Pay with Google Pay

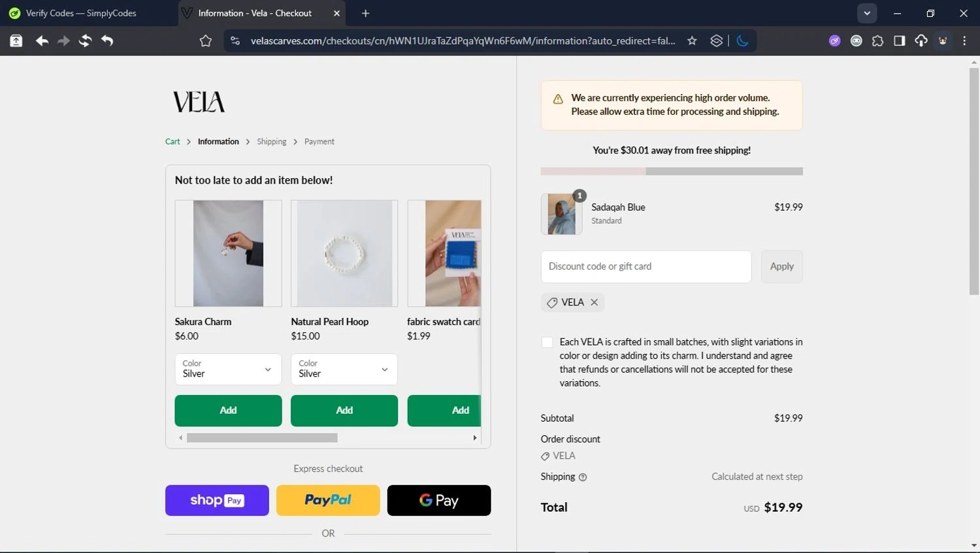[x=439, y=501]
